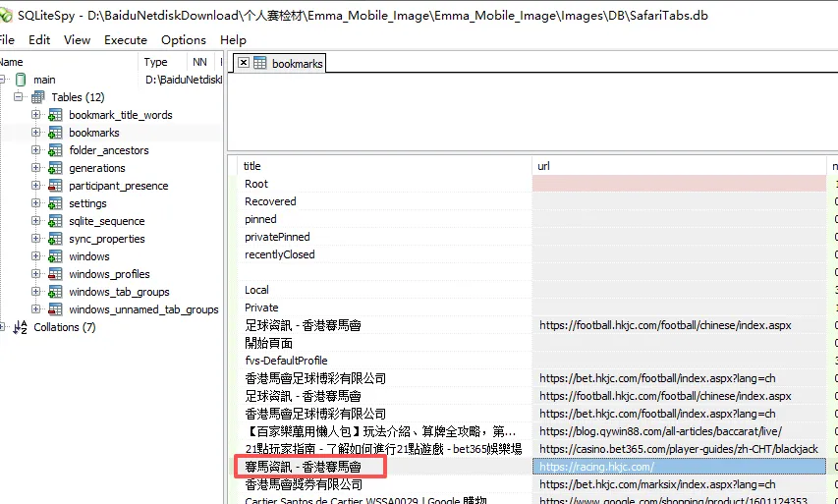838x504 pixels.
Task: Select the Private title cell
Action: click(384, 308)
